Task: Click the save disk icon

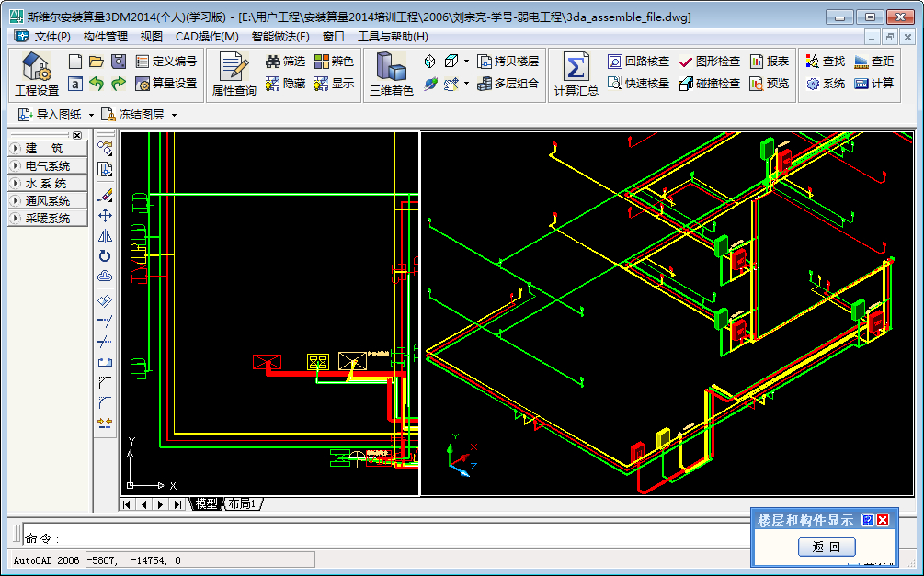Action: (119, 62)
